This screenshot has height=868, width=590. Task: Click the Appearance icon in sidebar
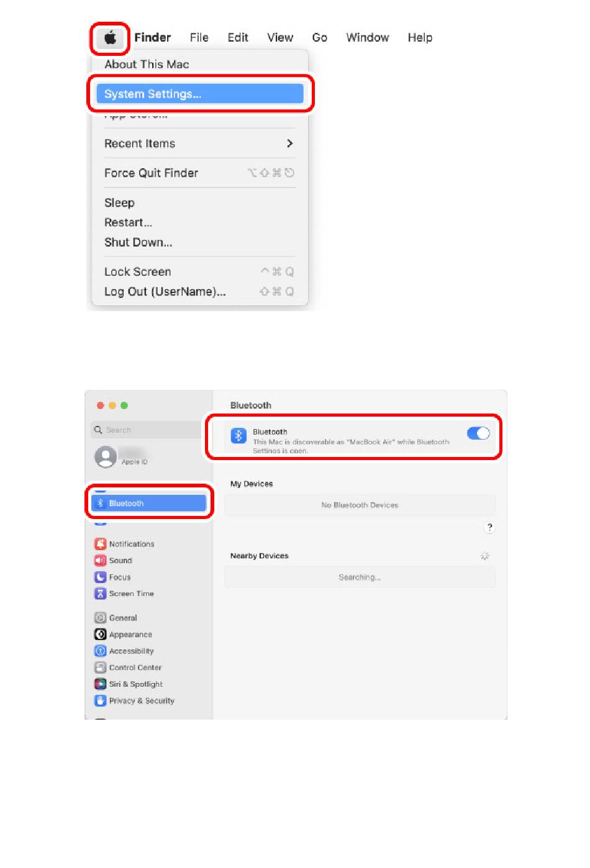click(100, 635)
